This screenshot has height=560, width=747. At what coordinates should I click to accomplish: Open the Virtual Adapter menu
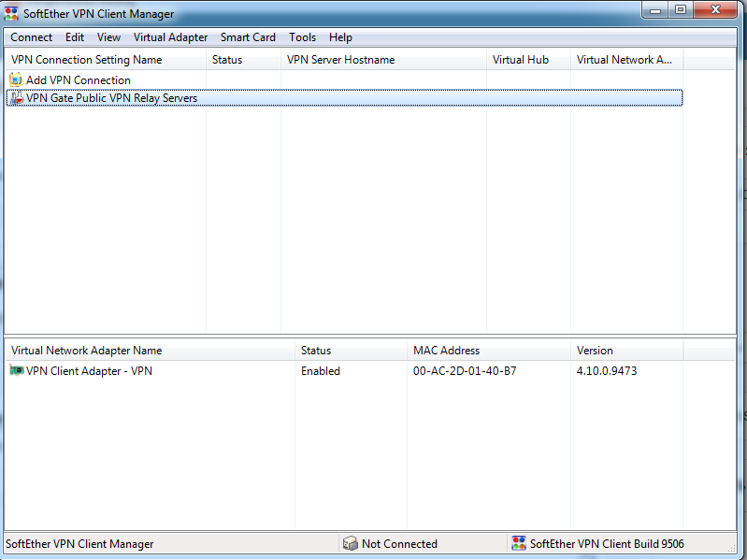click(x=170, y=37)
